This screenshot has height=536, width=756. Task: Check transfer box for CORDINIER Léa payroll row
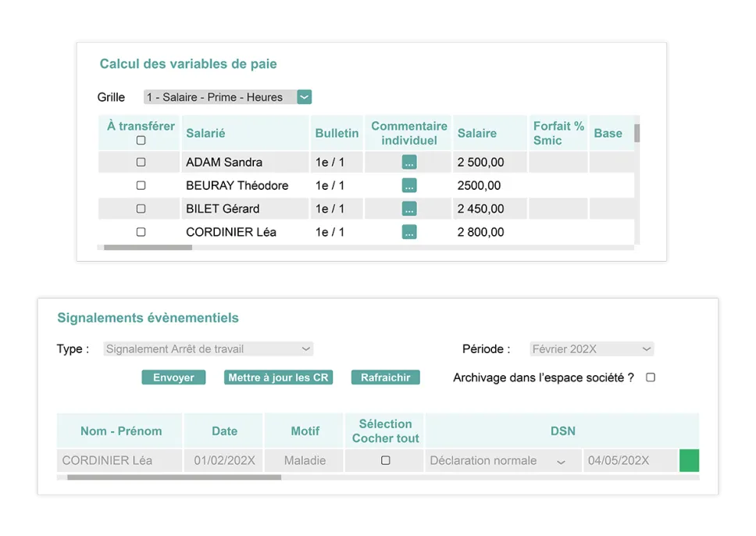[x=141, y=232]
